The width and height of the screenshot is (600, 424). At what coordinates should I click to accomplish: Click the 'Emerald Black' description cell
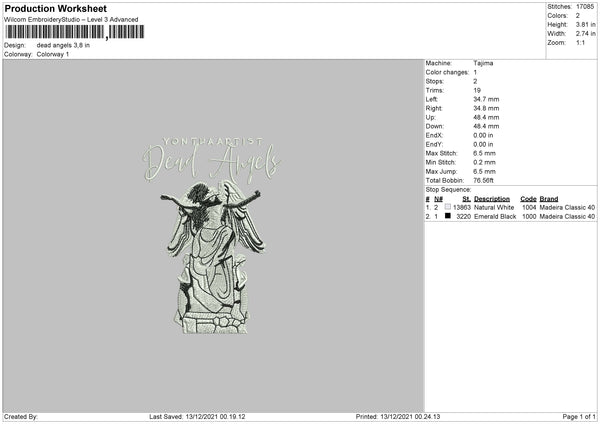click(495, 217)
